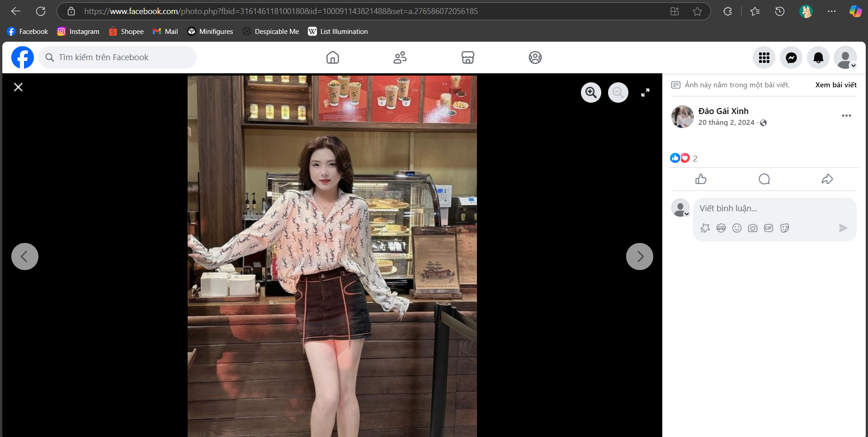The height and width of the screenshot is (437, 868).
Task: Open the post options three-dot menu
Action: click(846, 116)
